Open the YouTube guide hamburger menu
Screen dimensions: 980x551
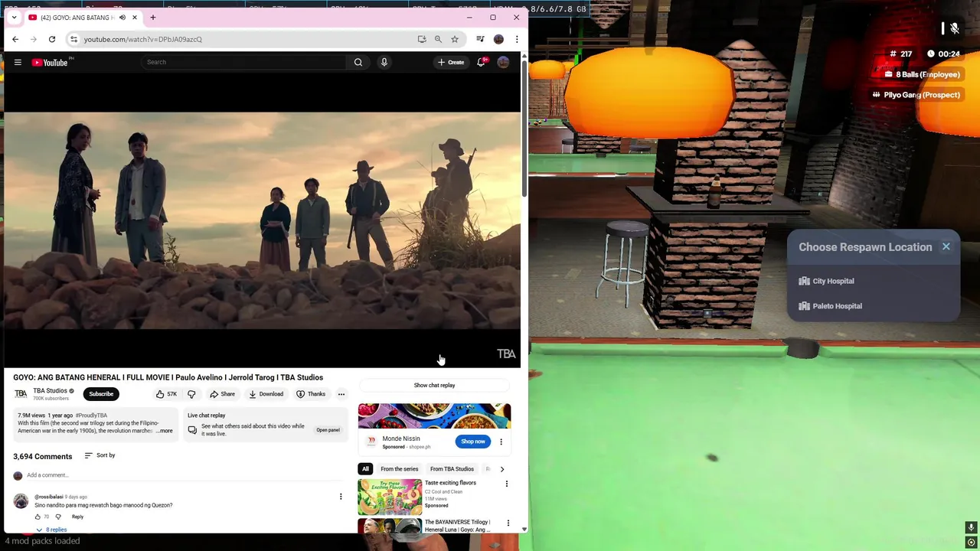point(18,62)
